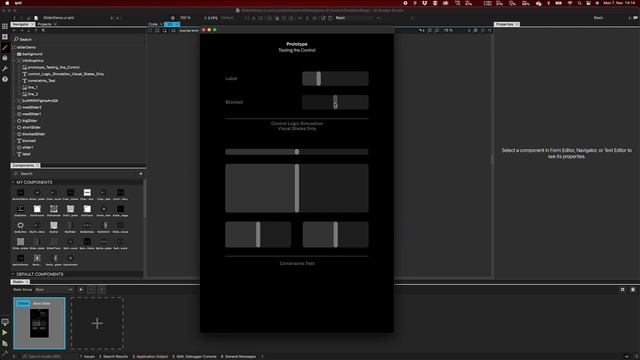
Task: Open the 1 Issues output pane
Action: point(87,356)
